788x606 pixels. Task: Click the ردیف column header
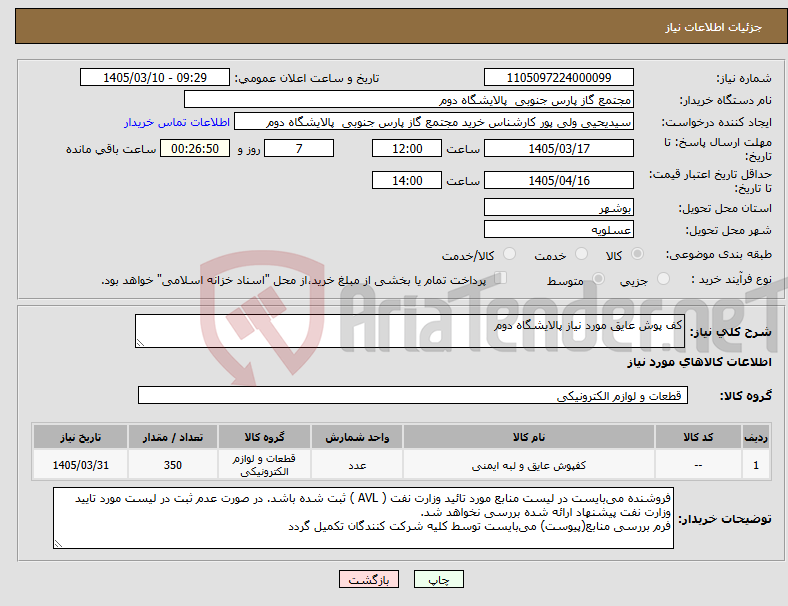pos(755,437)
